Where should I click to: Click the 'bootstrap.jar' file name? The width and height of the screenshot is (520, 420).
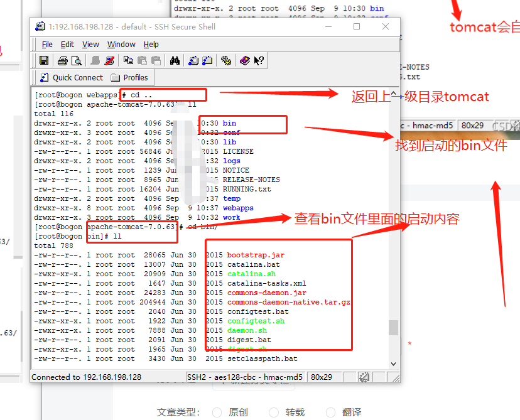(x=256, y=256)
